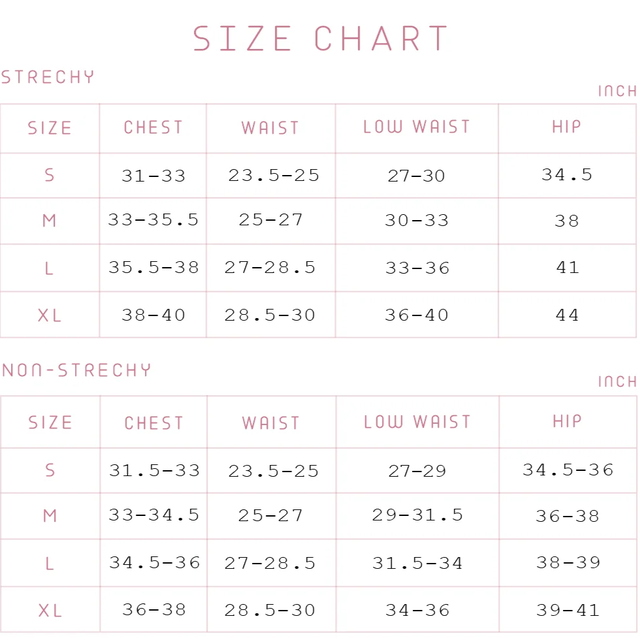Select the NON-STRECHY section heading
640x640 pixels.
[x=76, y=370]
